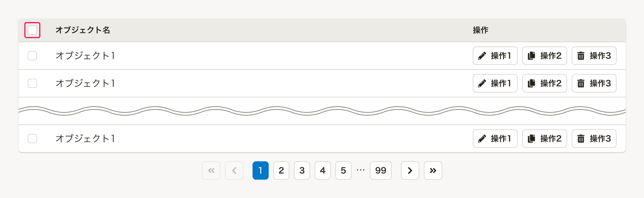
Task: Click the オブジェクト名 column header
Action: [83, 30]
